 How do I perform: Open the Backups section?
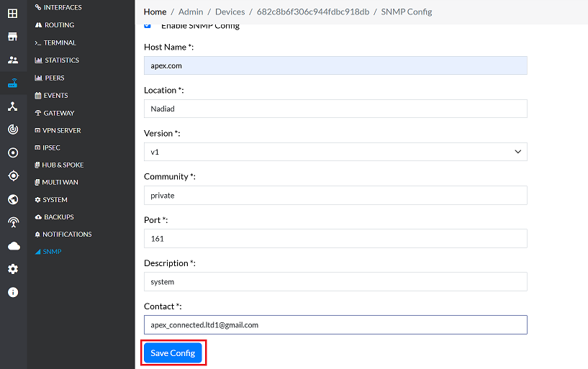coord(55,217)
